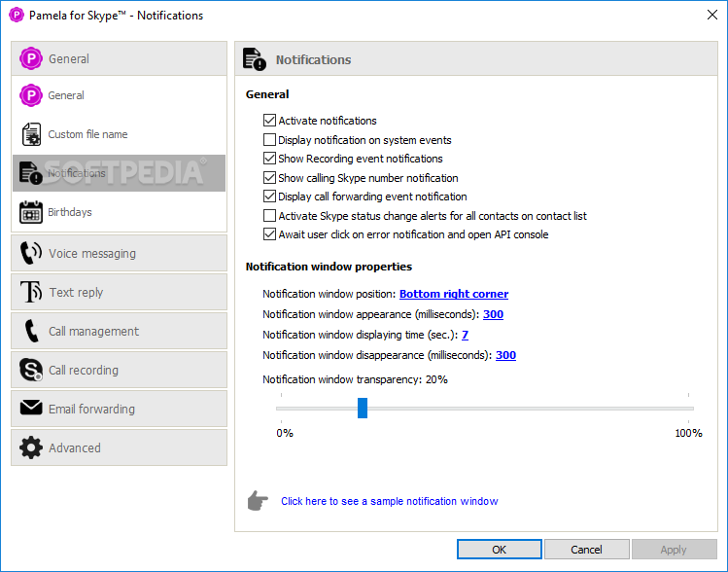This screenshot has height=572, width=728.
Task: Click here to see a sample notification window
Action: click(389, 501)
